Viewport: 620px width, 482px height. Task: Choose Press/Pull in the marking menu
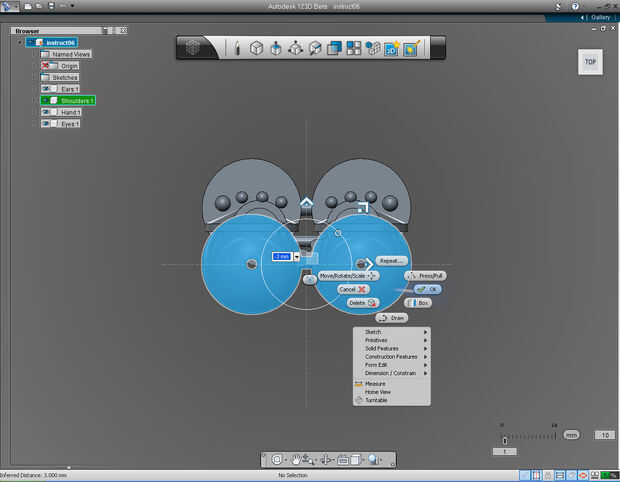pos(425,276)
